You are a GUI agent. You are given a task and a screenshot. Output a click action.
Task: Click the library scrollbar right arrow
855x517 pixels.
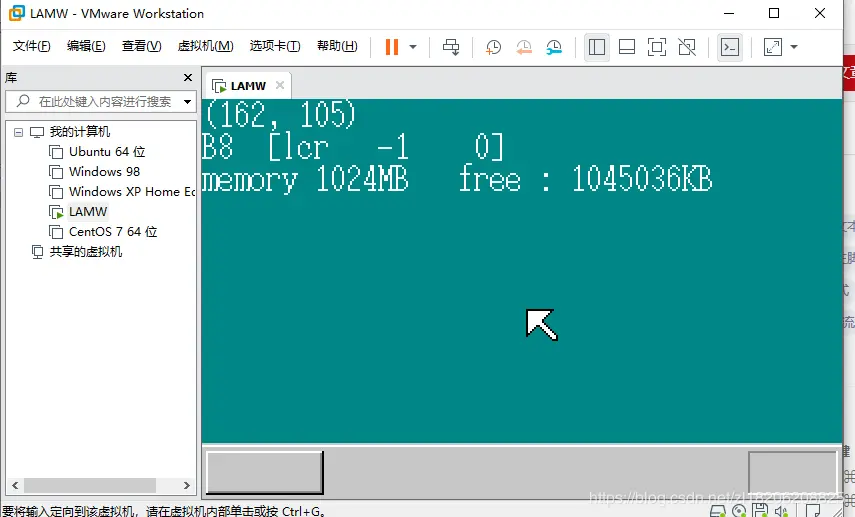(186, 485)
